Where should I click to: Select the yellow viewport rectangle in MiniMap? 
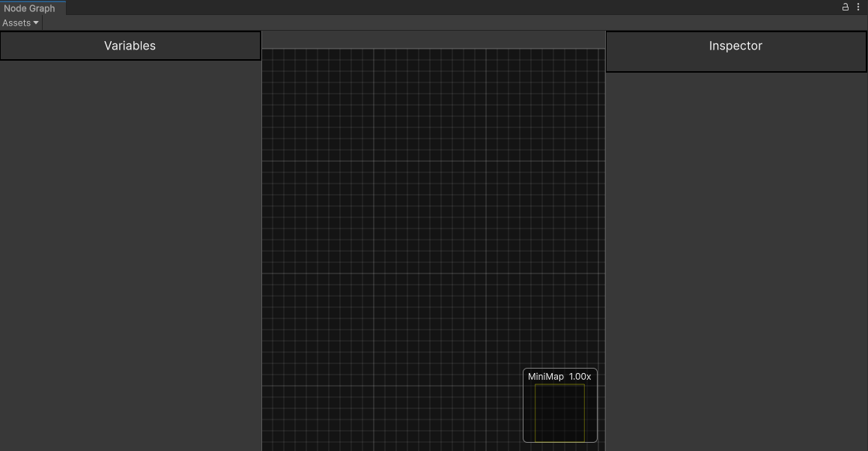point(559,412)
